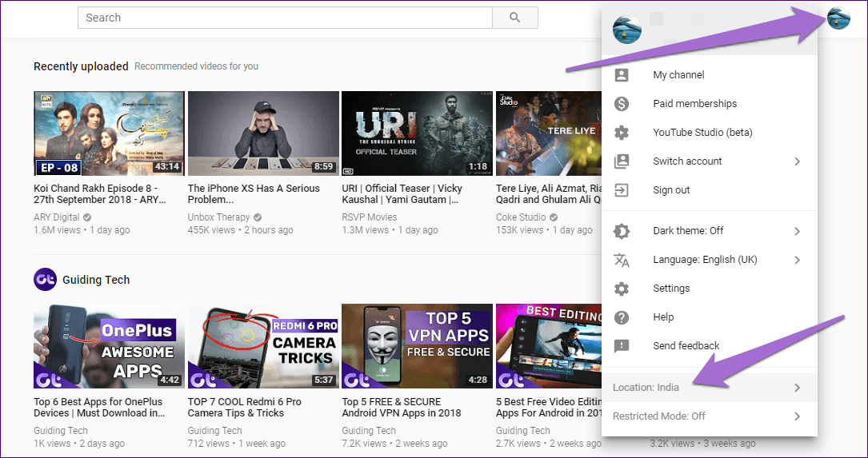Focus the Search input field

(285, 18)
